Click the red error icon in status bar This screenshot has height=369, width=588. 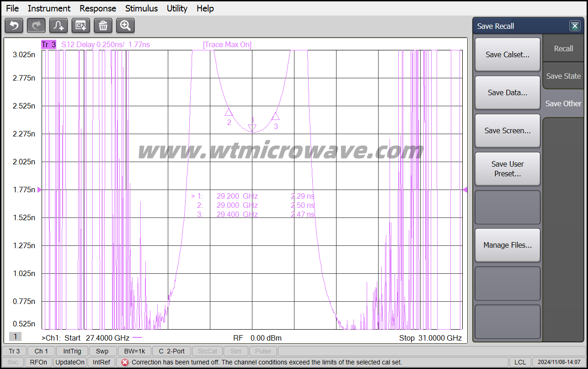click(x=125, y=362)
